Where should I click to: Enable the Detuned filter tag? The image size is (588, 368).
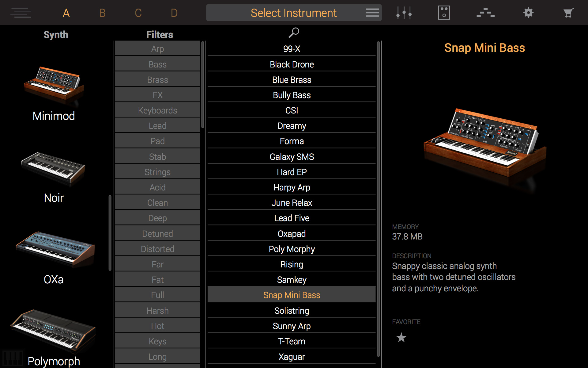click(157, 234)
